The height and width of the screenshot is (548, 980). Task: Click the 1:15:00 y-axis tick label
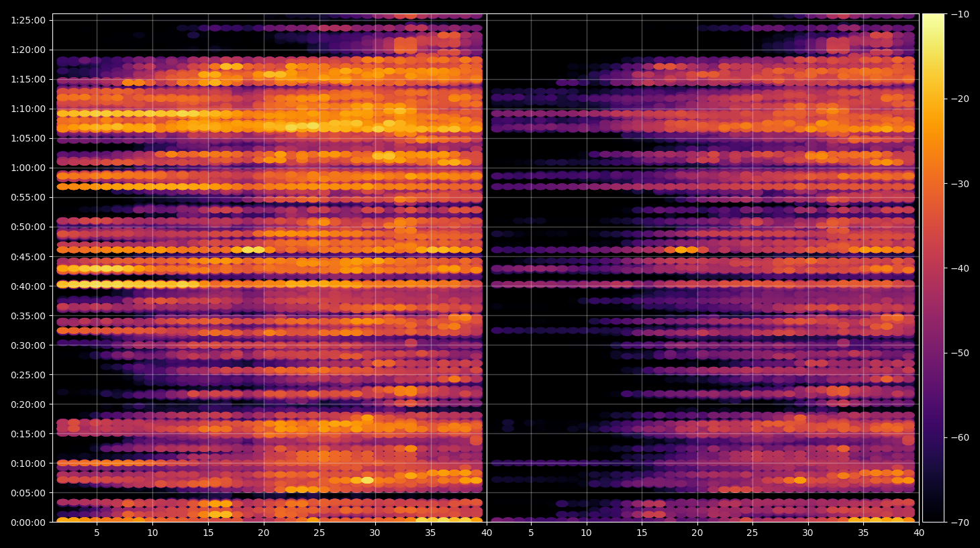[x=28, y=79]
